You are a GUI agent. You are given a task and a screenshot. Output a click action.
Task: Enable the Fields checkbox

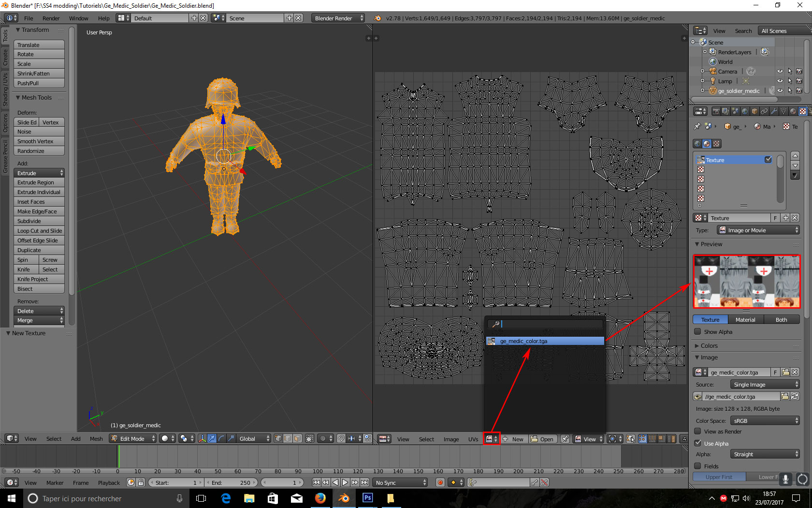click(697, 466)
